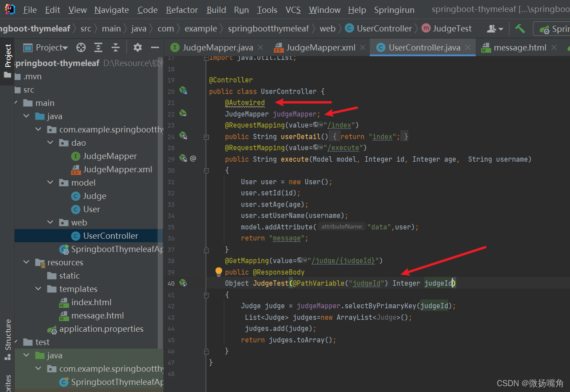
Task: Select index.html in templates folder
Action: click(x=85, y=302)
